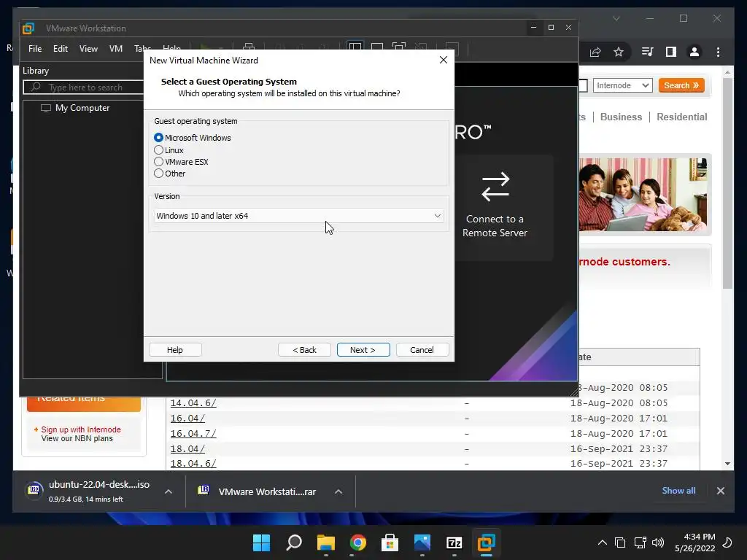Open Windows taskbar search
This screenshot has height=560, width=747.
point(294,542)
